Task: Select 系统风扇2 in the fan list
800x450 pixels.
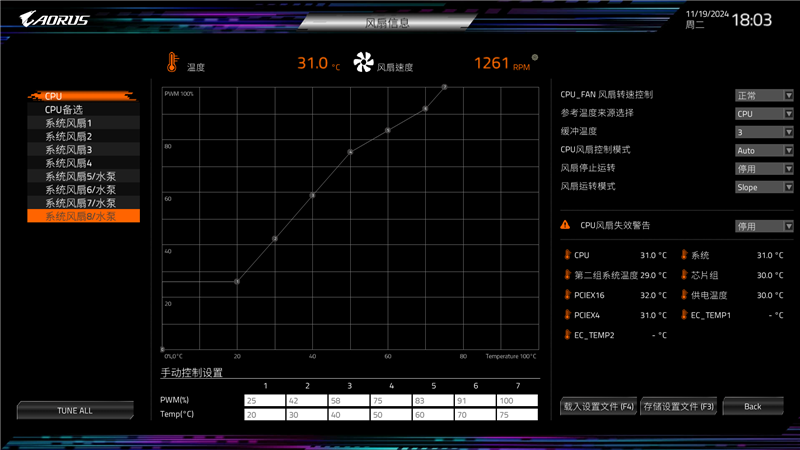Action: [83, 136]
